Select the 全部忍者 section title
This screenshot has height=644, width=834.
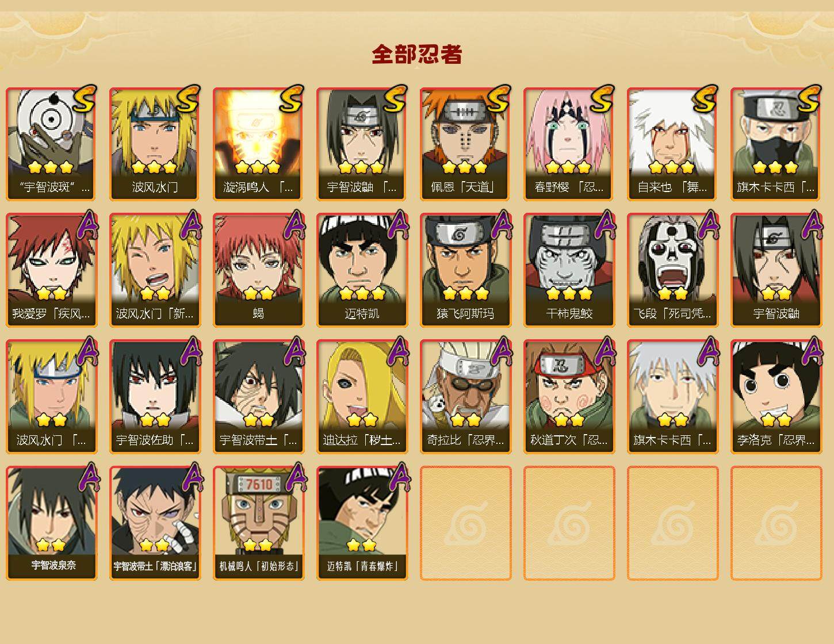417,54
